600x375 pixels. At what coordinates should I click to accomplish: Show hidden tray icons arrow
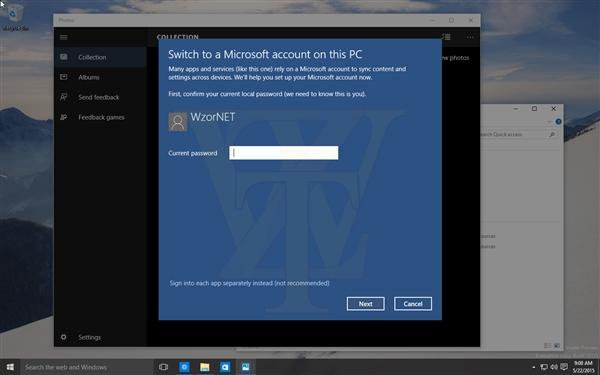(x=534, y=367)
